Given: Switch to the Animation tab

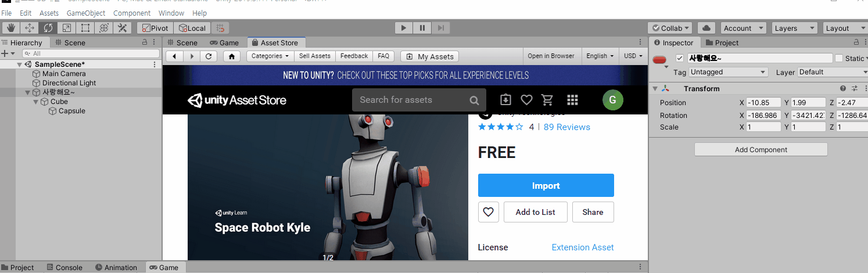Looking at the screenshot, I should click(x=116, y=268).
